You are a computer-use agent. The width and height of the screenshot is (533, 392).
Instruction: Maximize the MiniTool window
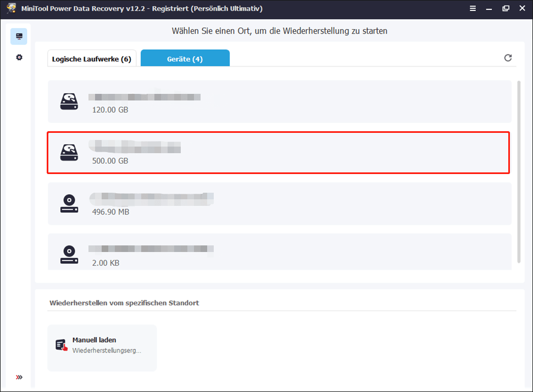[504, 9]
